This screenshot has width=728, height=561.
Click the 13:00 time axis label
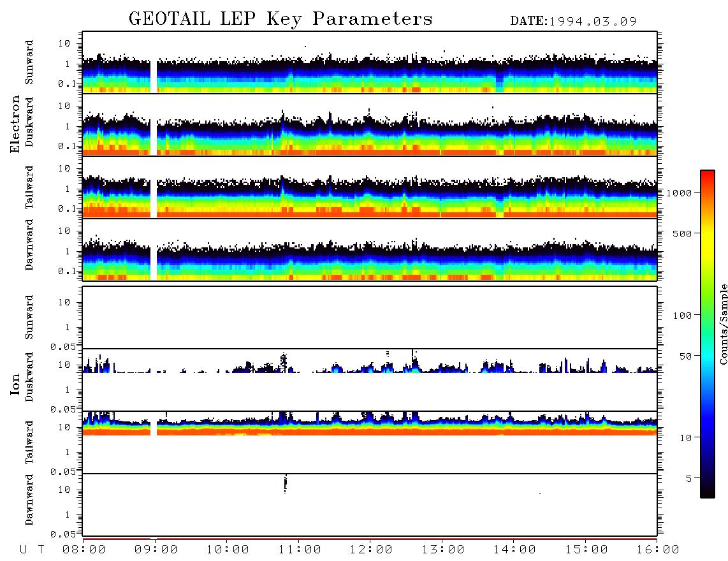pyautogui.click(x=443, y=550)
